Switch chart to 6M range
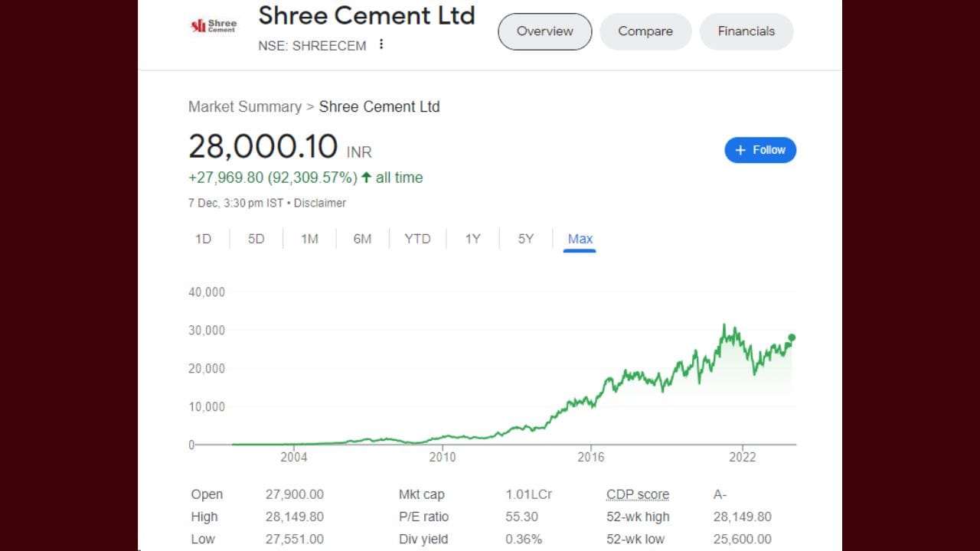980x551 pixels. point(362,239)
